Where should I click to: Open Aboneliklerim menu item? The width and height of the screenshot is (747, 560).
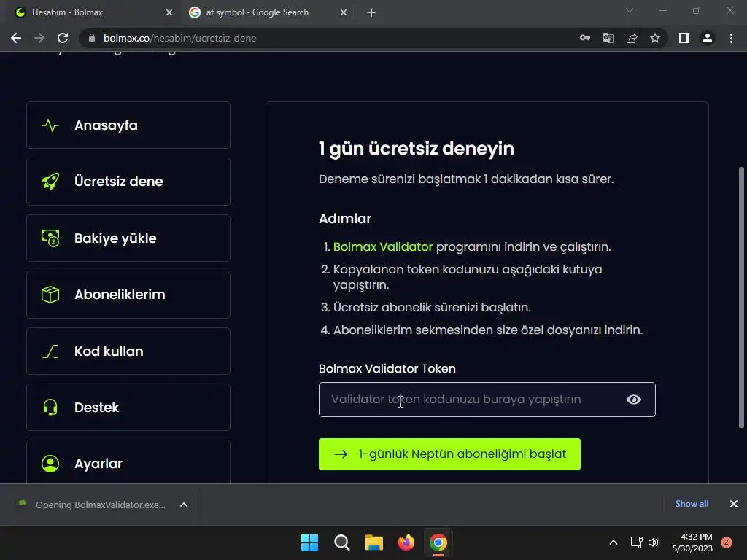tap(128, 295)
